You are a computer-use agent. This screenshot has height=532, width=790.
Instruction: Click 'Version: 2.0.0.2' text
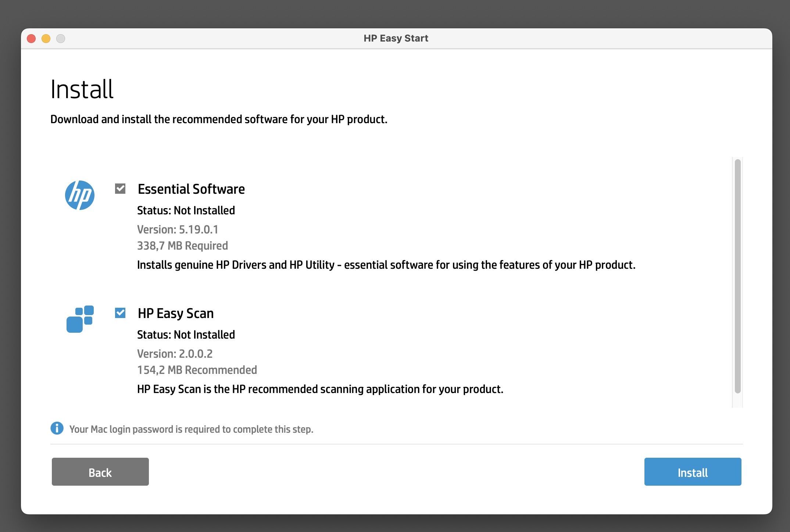coord(175,354)
